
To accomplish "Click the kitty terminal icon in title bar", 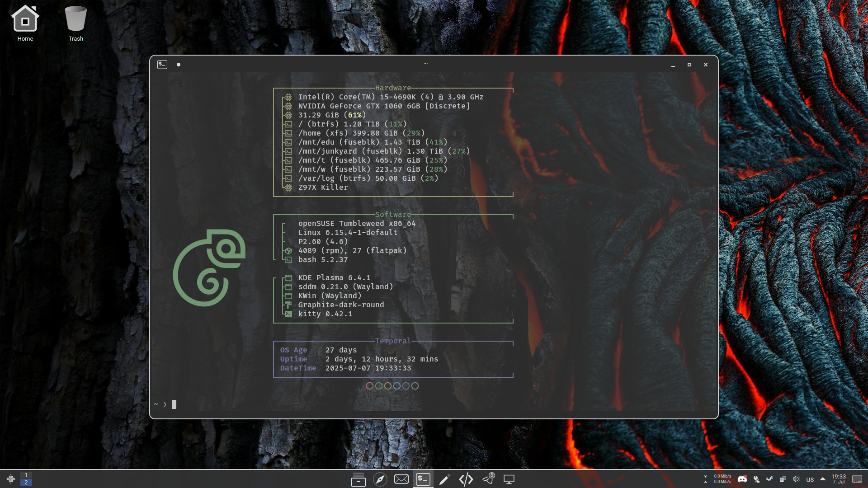I will pos(162,65).
